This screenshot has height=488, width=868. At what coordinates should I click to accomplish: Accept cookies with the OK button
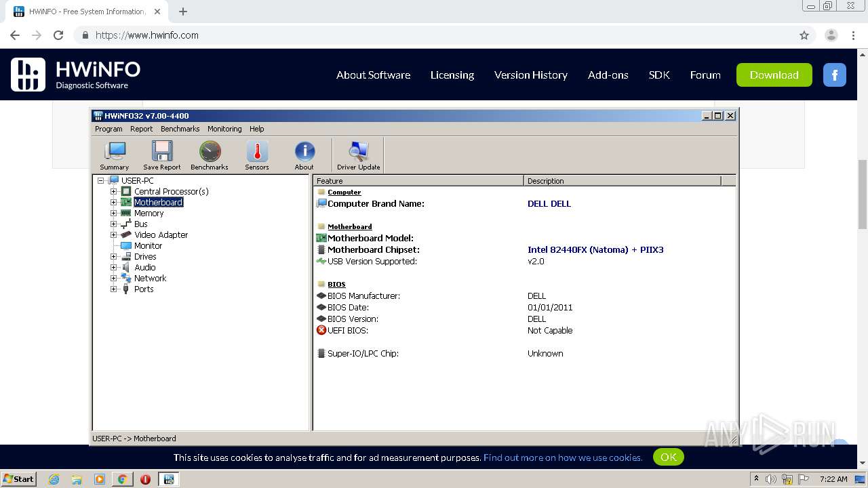tap(669, 457)
